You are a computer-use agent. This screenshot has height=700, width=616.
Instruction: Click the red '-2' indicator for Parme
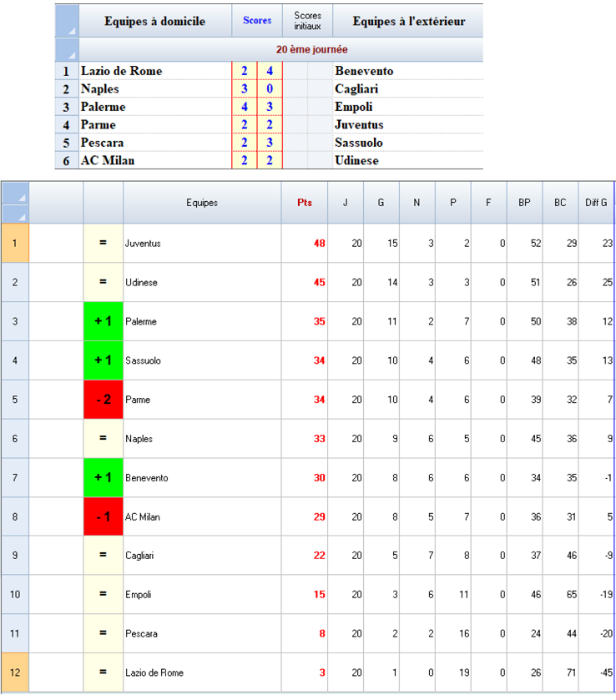104,399
